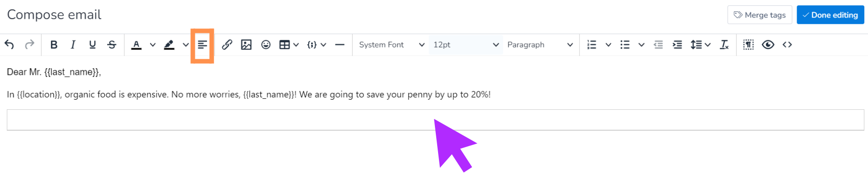Click the Merge tags button
This screenshot has height=181, width=868.
tap(759, 15)
